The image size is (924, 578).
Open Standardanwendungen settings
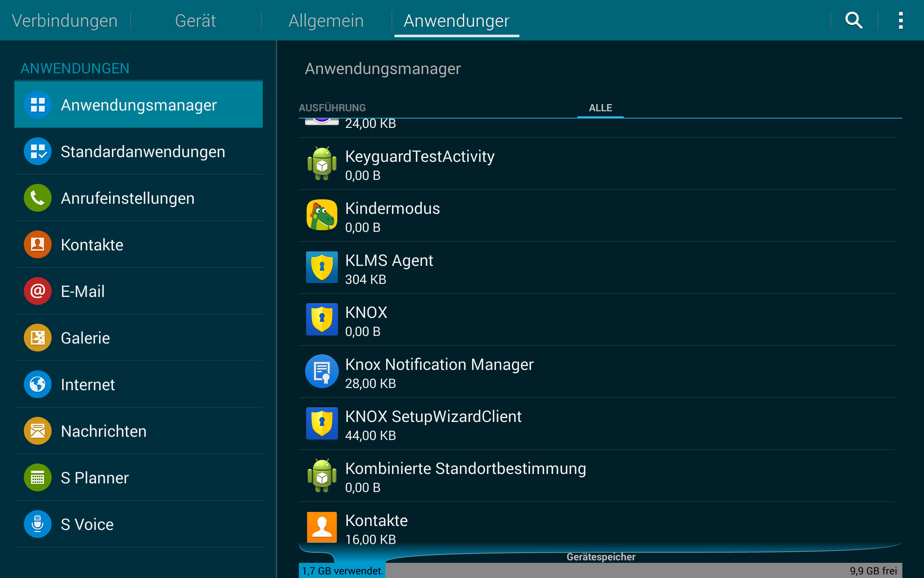point(139,151)
